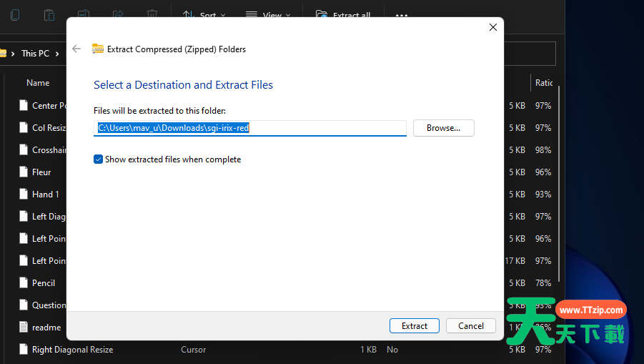Screen dimensions: 644x364
Task: Click the Browse... button
Action: [x=443, y=128]
